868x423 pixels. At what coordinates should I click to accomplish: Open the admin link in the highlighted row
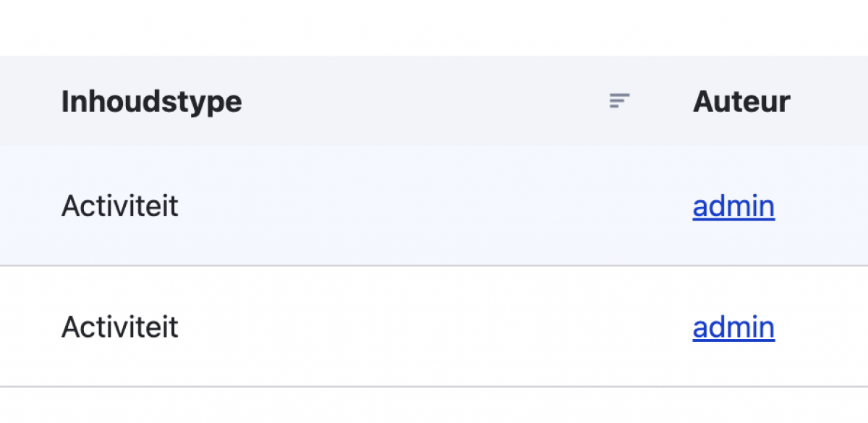pyautogui.click(x=733, y=206)
